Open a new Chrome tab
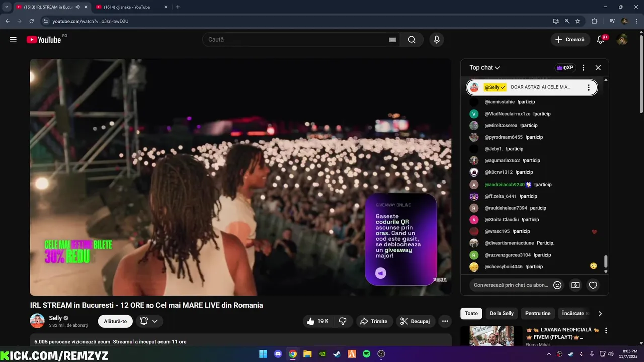This screenshot has width=644, height=362. tap(178, 7)
